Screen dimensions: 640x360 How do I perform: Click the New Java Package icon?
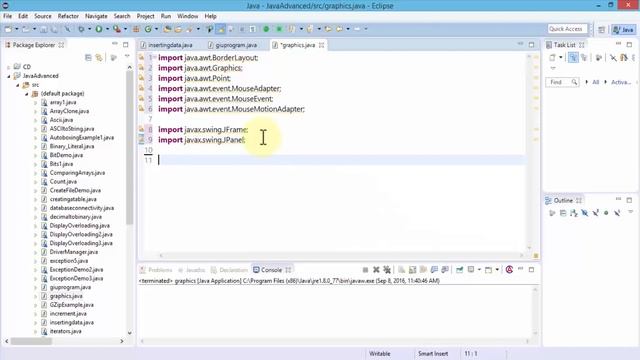click(136, 29)
